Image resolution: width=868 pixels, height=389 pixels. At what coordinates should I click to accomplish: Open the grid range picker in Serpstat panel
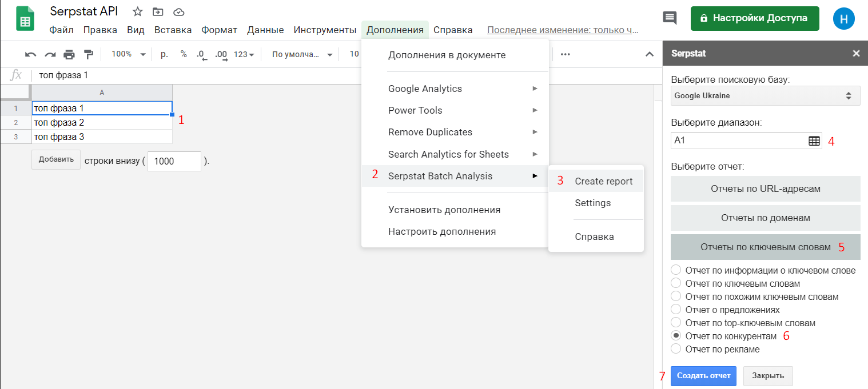pos(814,141)
